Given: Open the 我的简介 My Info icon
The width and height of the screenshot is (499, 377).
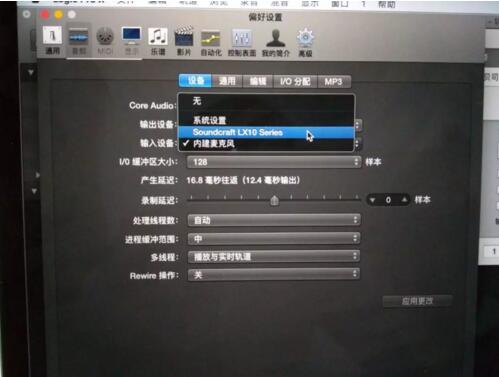Looking at the screenshot, I should pos(276,43).
